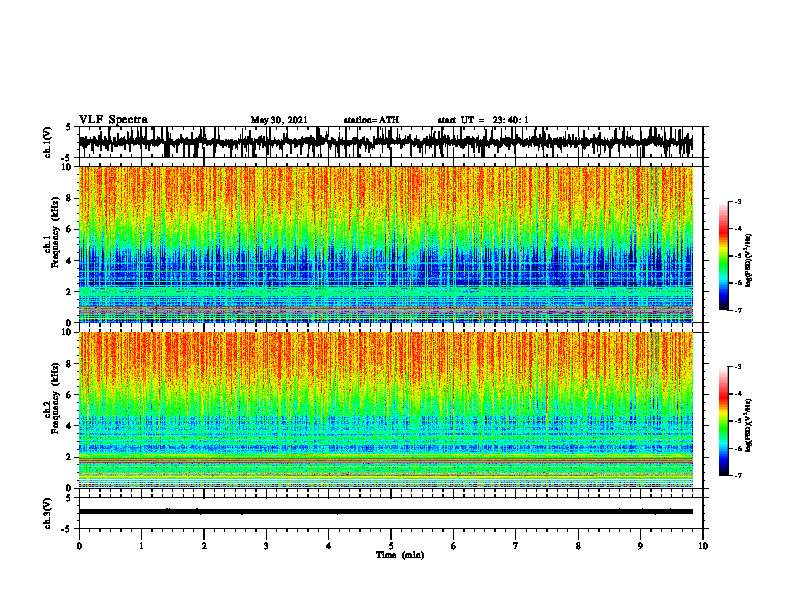Click ch.2 frequency tick label "2"
This screenshot has width=792, height=612.
(x=69, y=457)
